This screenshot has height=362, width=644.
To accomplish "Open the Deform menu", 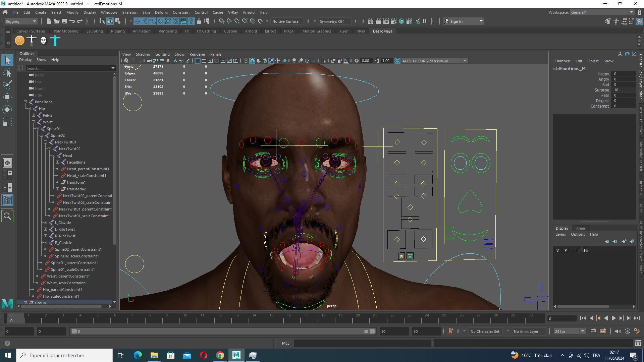I will click(x=161, y=12).
